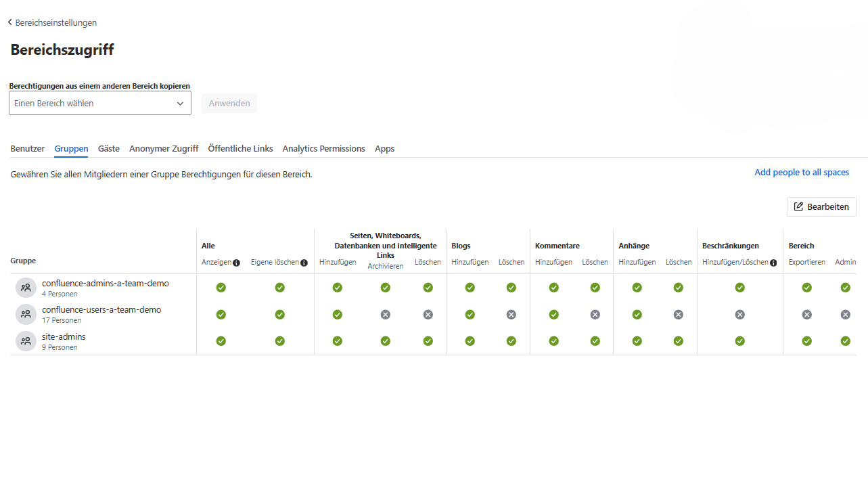Open Add people to all spaces
The width and height of the screenshot is (868, 488).
pyautogui.click(x=801, y=172)
